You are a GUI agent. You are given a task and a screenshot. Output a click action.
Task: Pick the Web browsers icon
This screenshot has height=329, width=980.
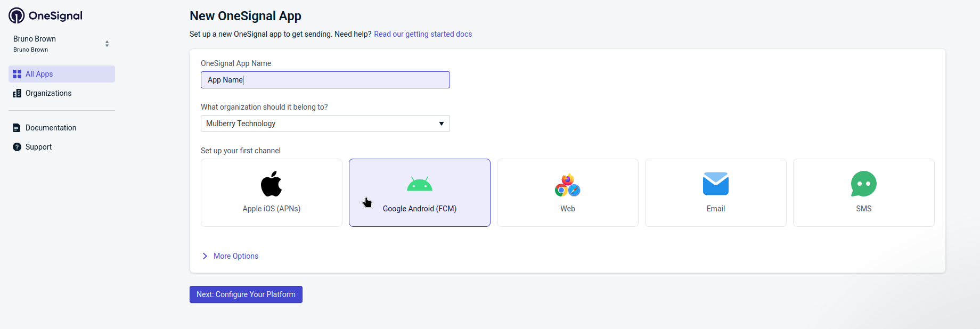[x=568, y=185]
